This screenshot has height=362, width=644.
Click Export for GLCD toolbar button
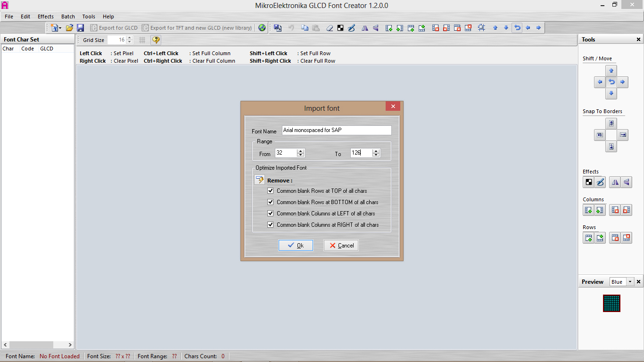click(114, 28)
